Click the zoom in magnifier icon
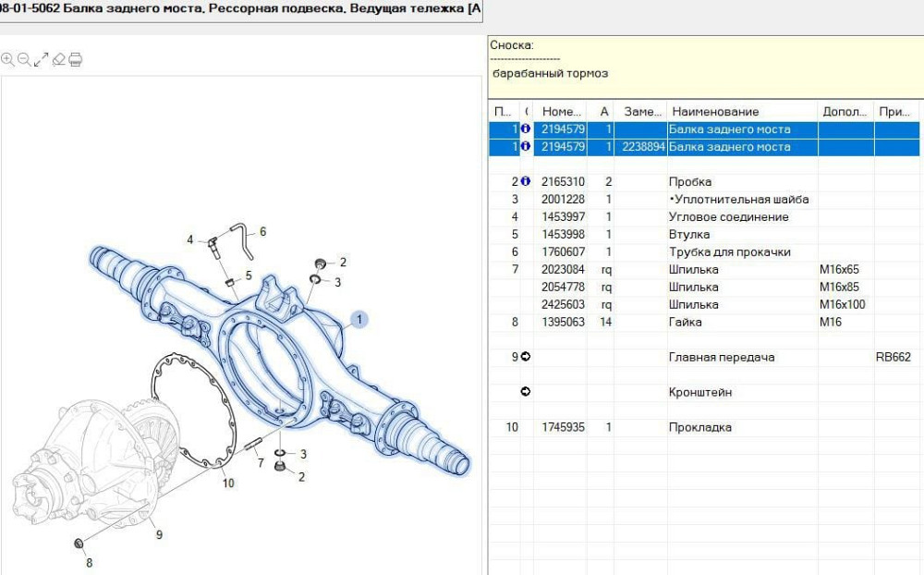924x575 pixels. pos(7,59)
